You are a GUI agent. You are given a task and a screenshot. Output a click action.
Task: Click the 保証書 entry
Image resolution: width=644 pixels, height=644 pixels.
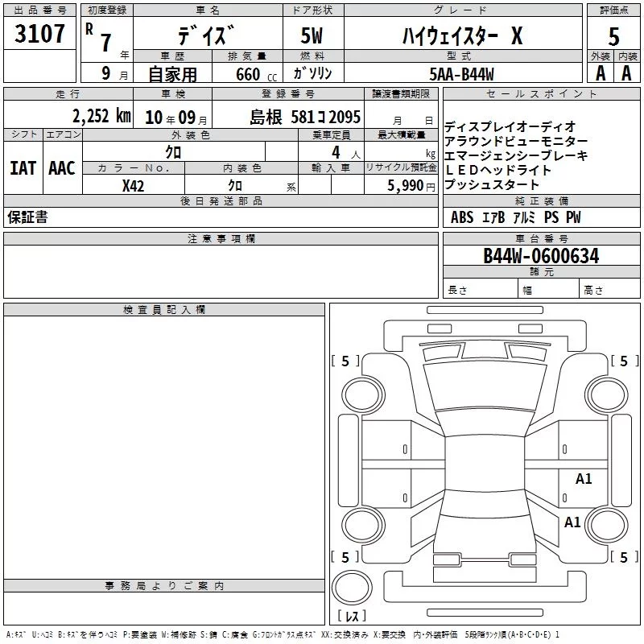point(27,217)
